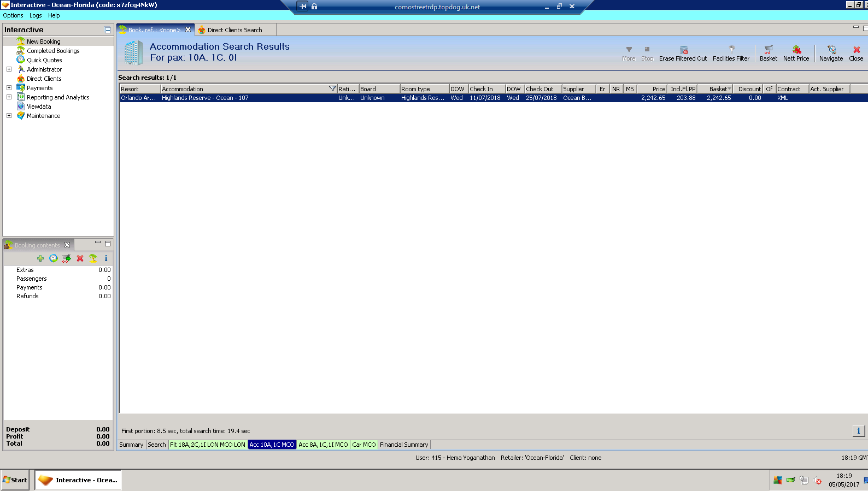
Task: Switch to the Summary tab
Action: click(x=131, y=445)
